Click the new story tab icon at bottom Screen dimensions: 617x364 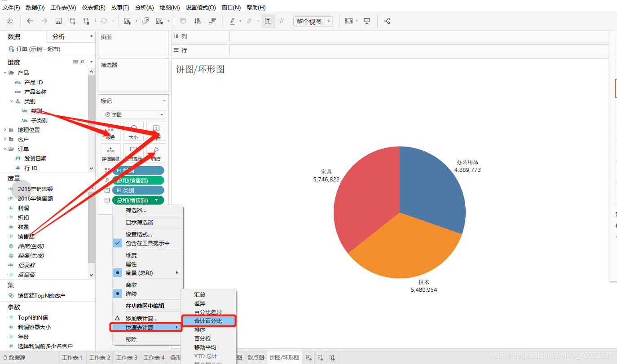click(x=332, y=358)
